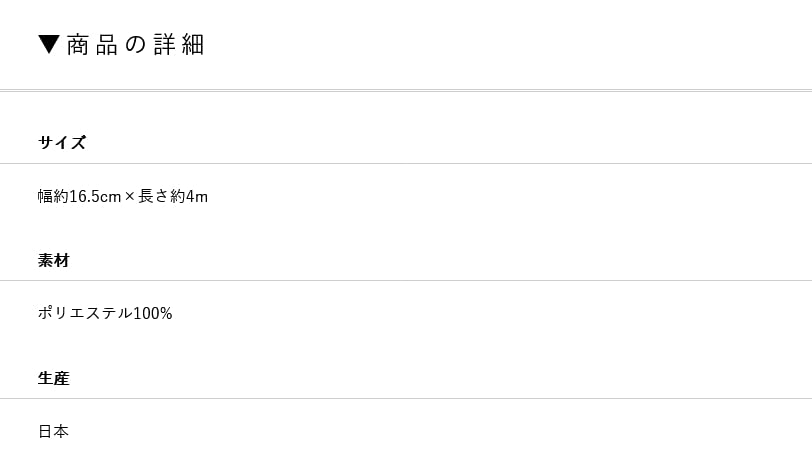
Task: Click the divider line under サイズ
Action: click(406, 163)
